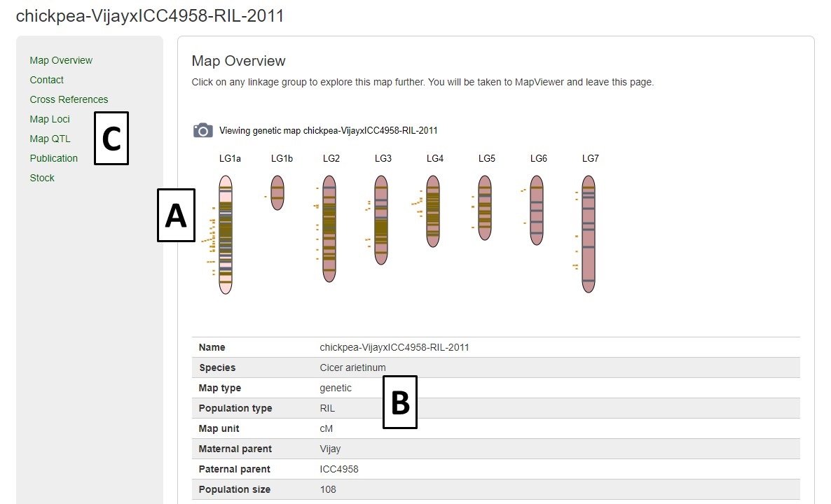Open linkage group LG3 chromosome

381,220
